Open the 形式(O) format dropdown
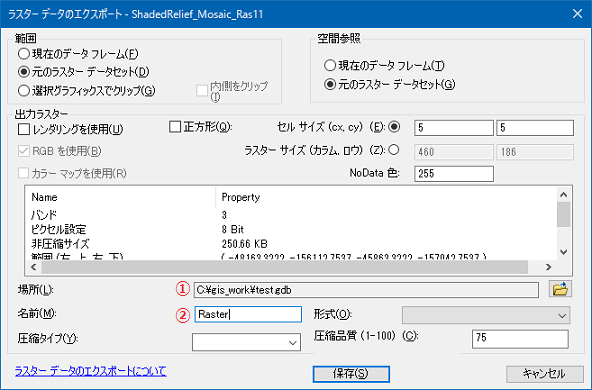 [x=486, y=315]
